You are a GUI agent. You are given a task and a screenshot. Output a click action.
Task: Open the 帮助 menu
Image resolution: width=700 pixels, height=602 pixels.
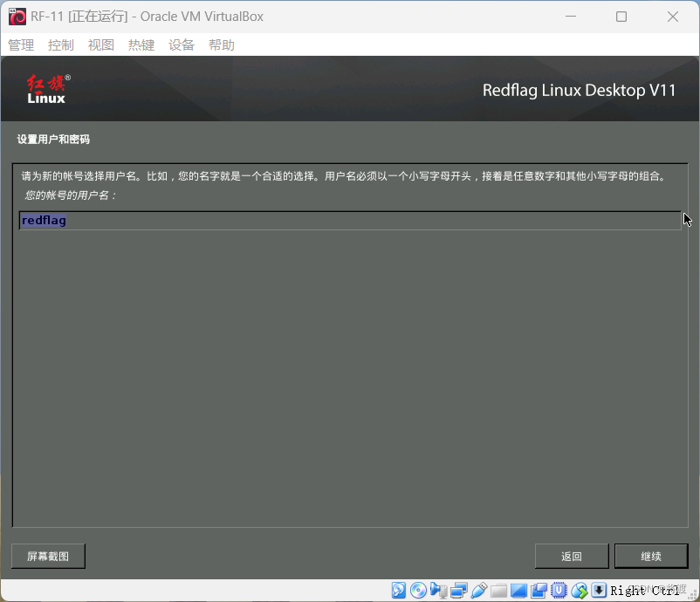222,45
